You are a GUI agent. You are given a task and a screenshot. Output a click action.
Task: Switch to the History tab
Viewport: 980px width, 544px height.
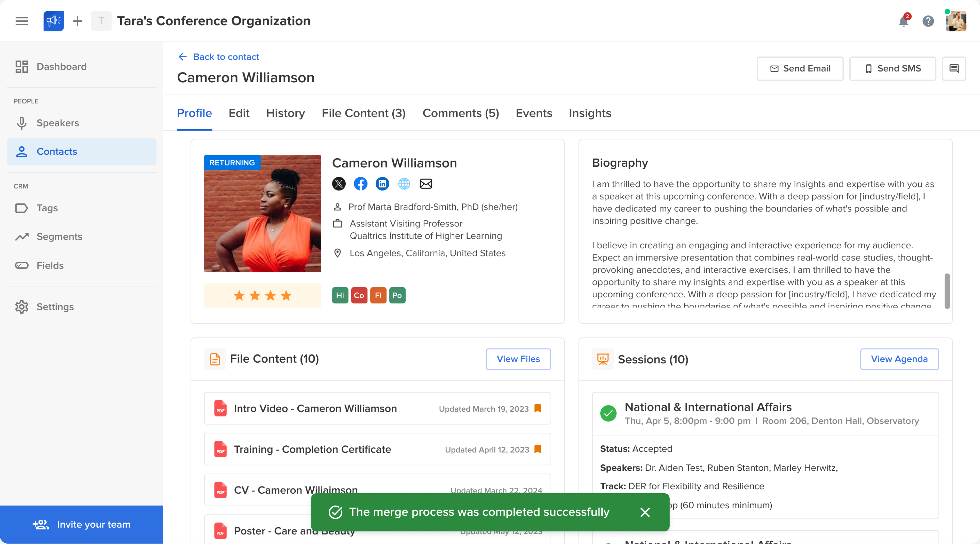[x=285, y=113]
